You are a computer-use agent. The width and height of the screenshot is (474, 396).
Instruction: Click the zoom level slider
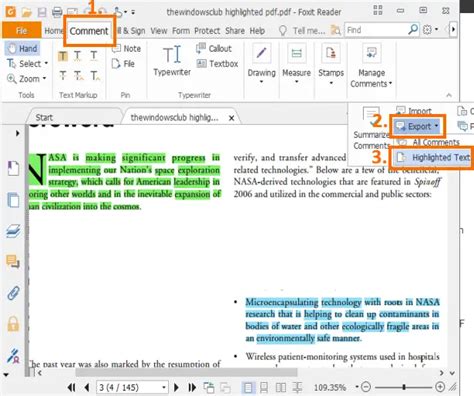tap(404, 387)
